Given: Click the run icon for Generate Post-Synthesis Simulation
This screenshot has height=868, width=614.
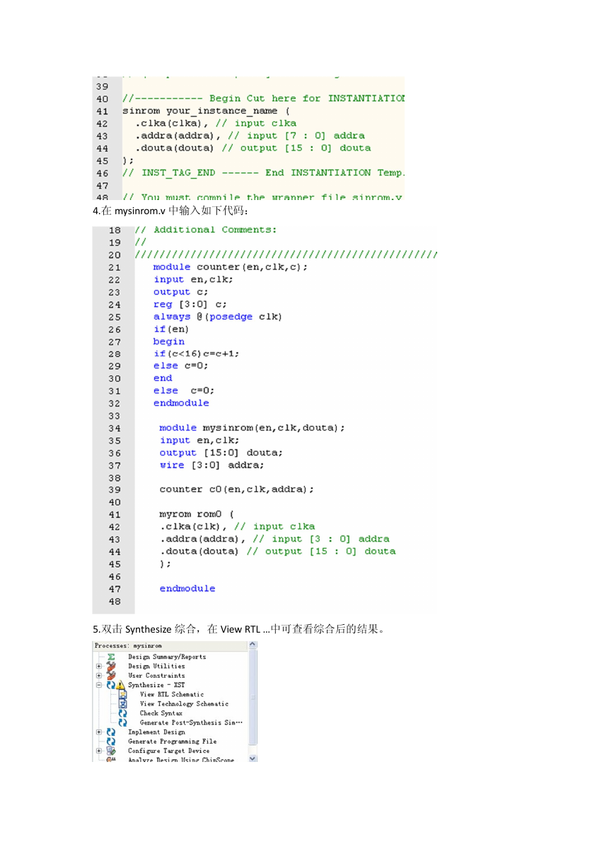Looking at the screenshot, I should point(122,722).
